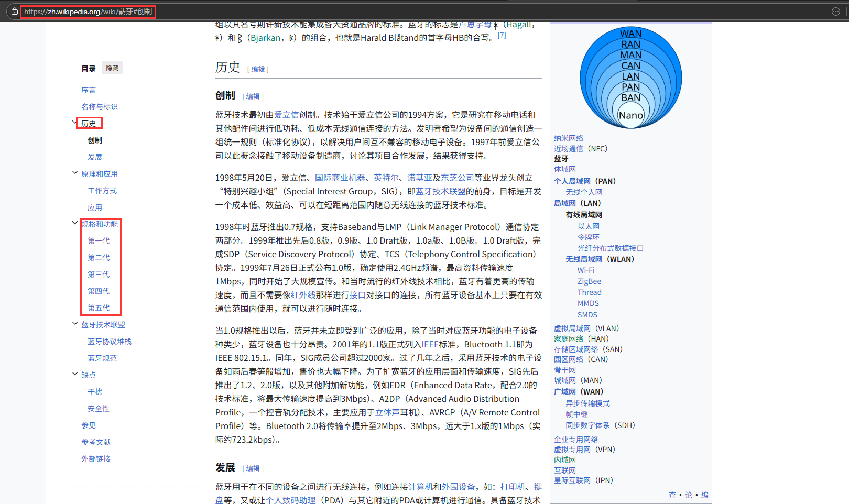Image resolution: width=849 pixels, height=504 pixels.
Task: Jump to 参考文献 in contents
Action: point(96,442)
